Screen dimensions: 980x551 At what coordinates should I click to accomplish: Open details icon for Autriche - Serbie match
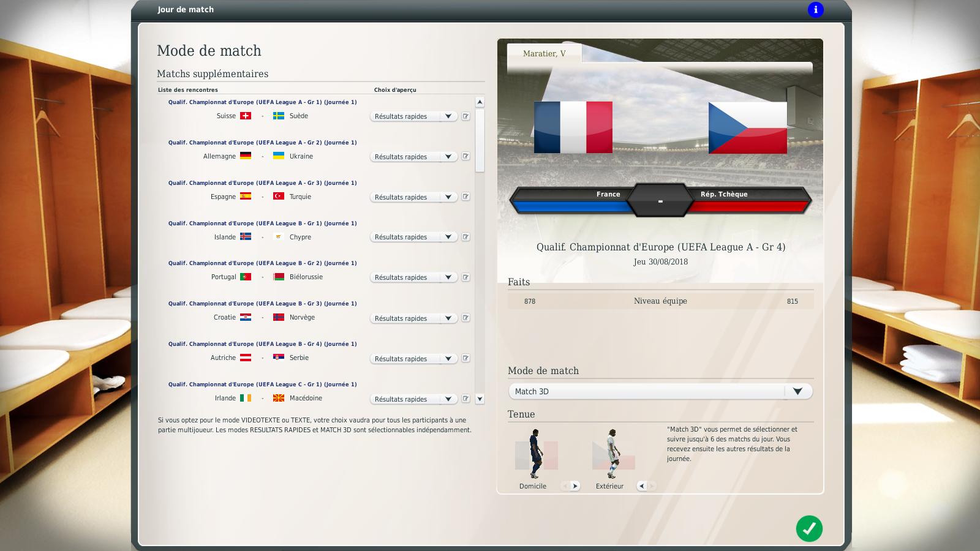[x=466, y=358]
